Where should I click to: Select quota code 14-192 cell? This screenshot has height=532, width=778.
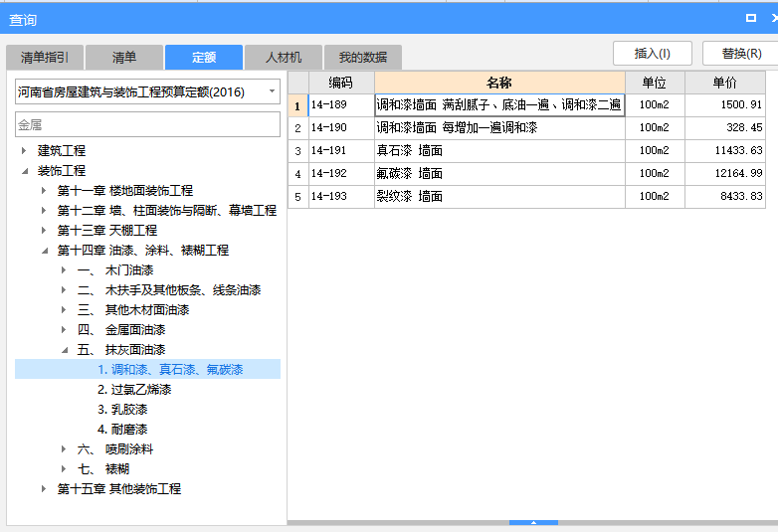[341, 174]
